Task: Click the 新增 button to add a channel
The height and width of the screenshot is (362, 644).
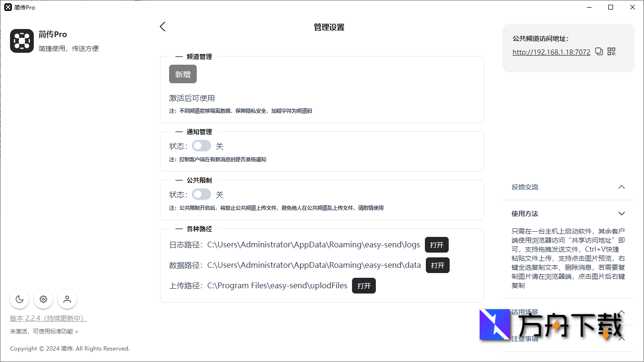Action: pos(182,74)
